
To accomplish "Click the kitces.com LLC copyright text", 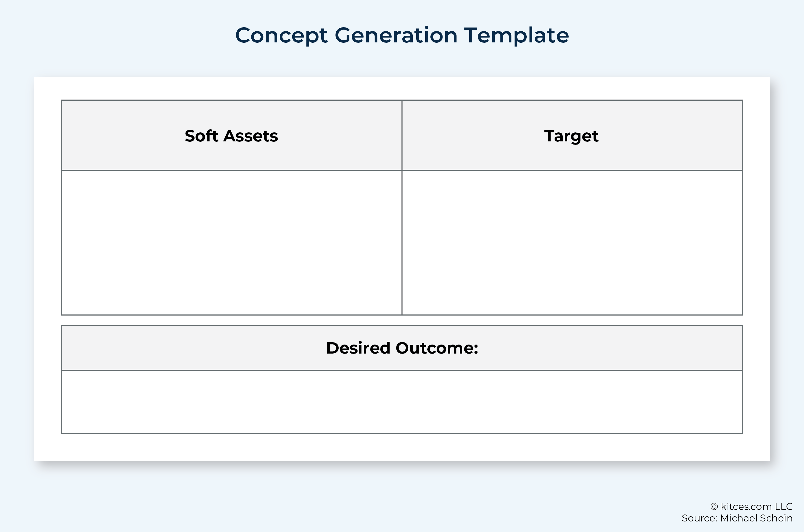I will (752, 507).
